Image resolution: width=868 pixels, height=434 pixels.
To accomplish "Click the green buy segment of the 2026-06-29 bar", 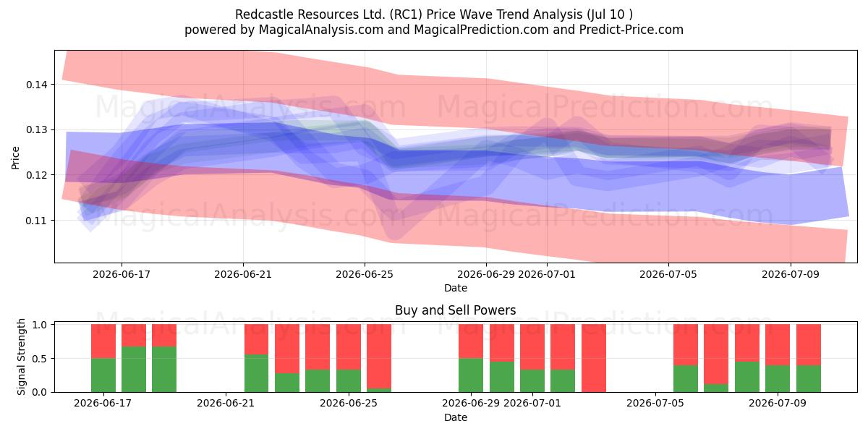I will (x=471, y=375).
